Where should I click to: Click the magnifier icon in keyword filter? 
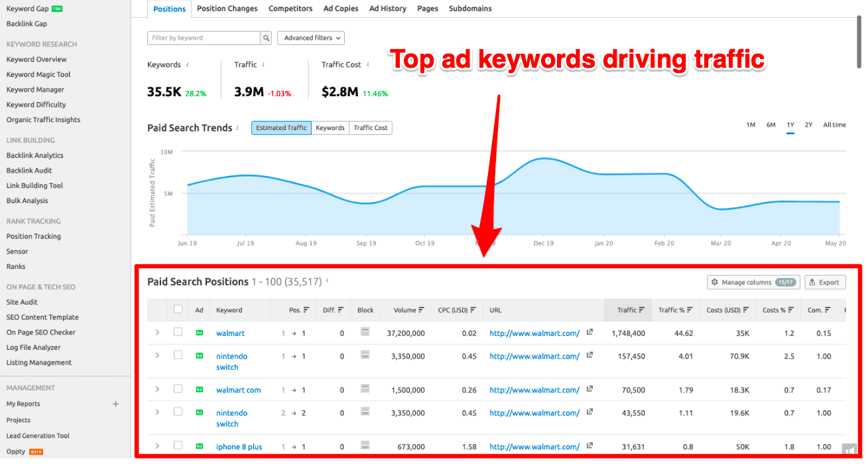[266, 38]
